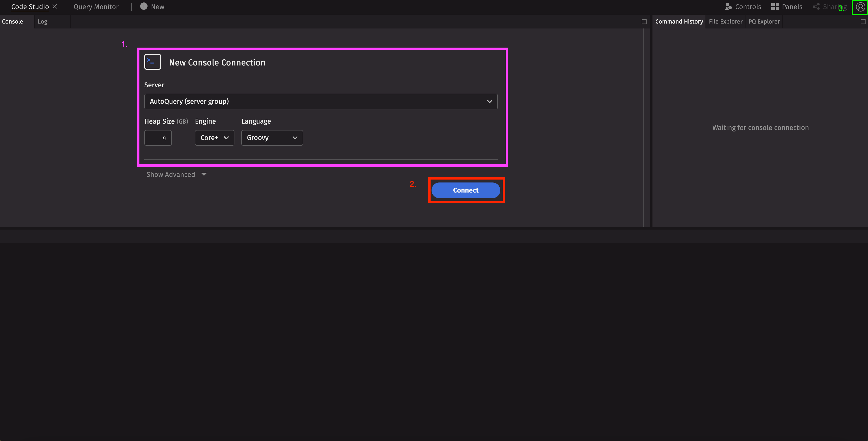This screenshot has width=868, height=441.
Task: Switch to the Log tab
Action: coord(42,22)
